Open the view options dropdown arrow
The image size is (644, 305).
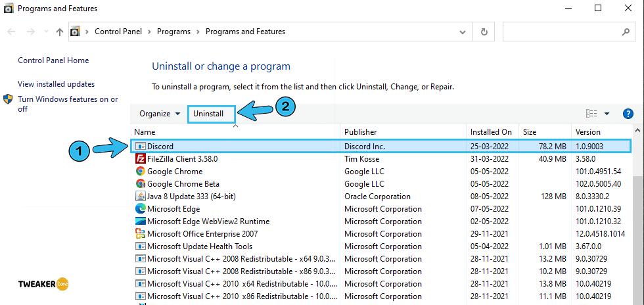pyautogui.click(x=607, y=114)
